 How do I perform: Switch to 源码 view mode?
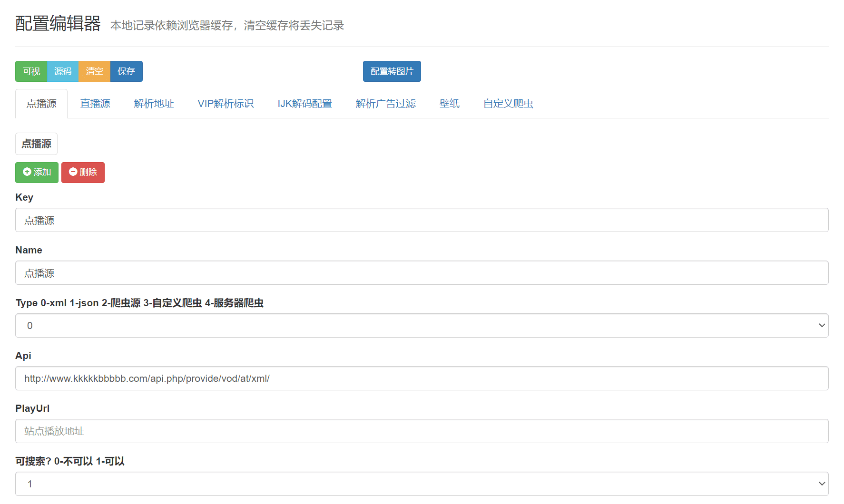click(63, 71)
